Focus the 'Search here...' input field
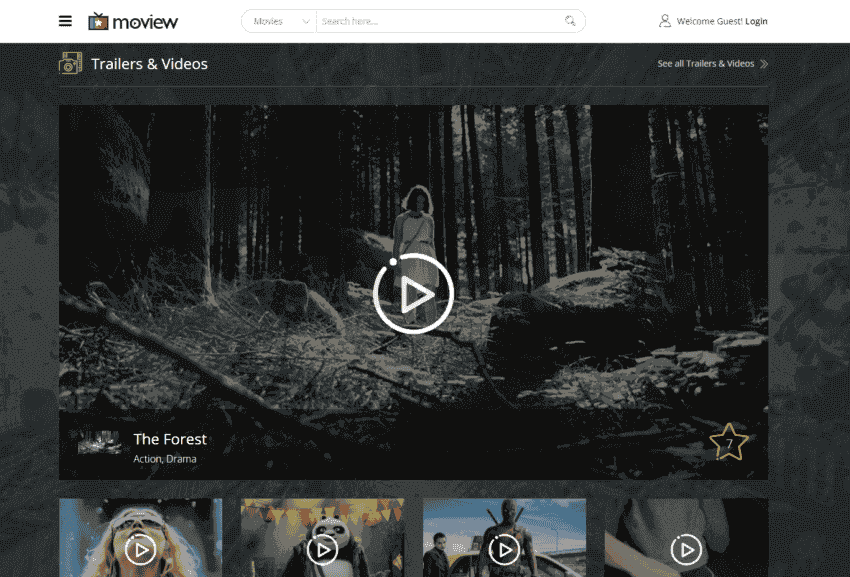This screenshot has height=577, width=850. coord(439,21)
